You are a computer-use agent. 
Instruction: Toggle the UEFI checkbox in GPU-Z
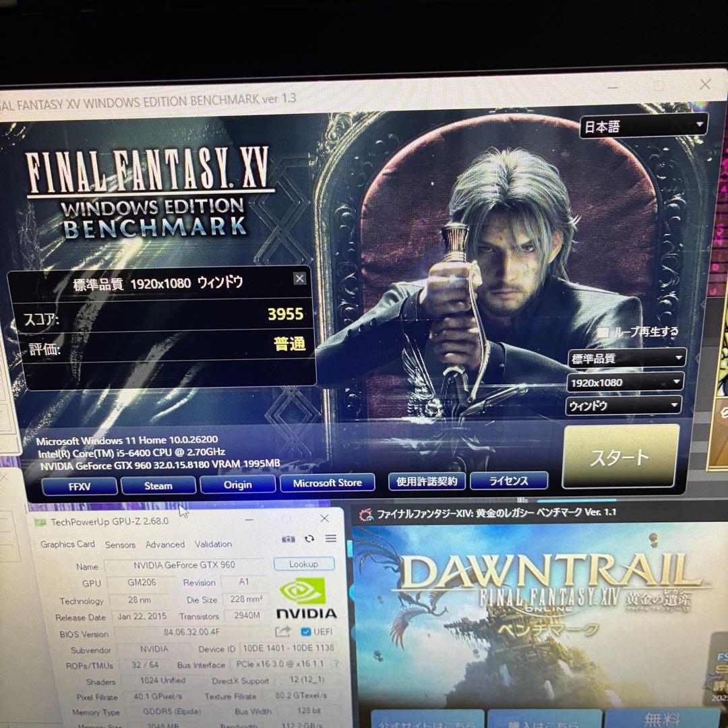[306, 632]
